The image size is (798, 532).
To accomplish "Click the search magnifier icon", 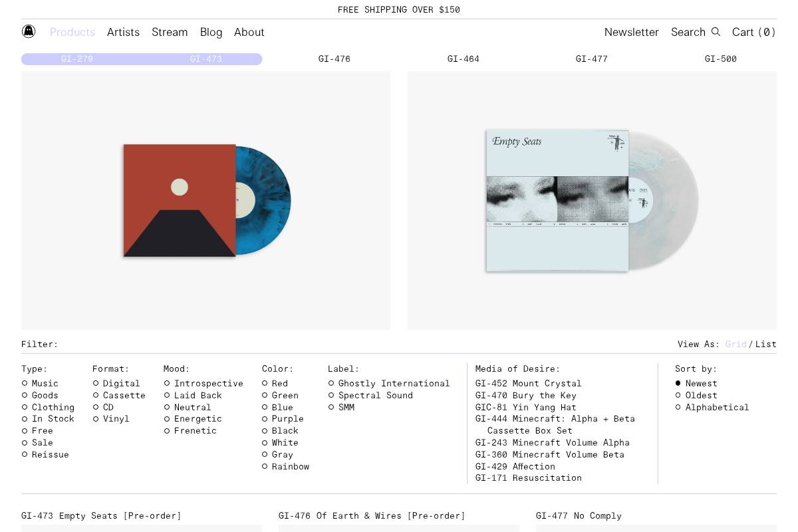I will click(x=716, y=32).
